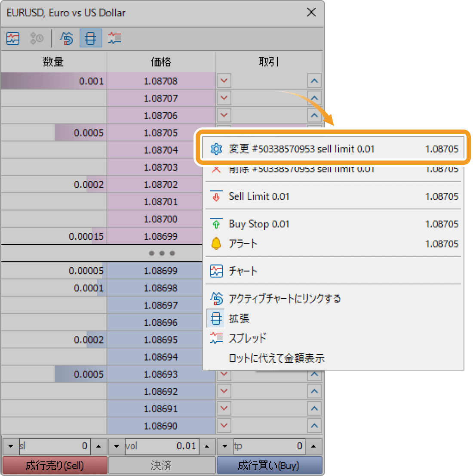Screen dimensions: 473x476
Task: Open チャート from the context menu
Action: click(333, 271)
